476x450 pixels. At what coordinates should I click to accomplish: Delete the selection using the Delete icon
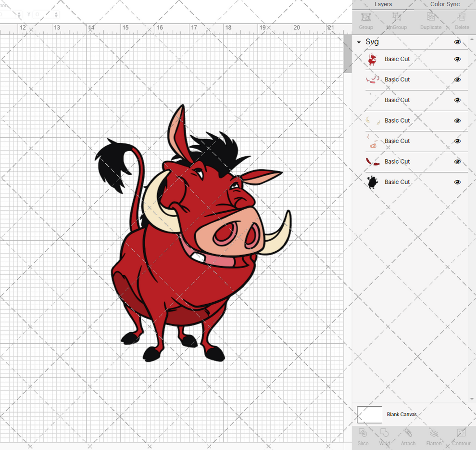(462, 20)
